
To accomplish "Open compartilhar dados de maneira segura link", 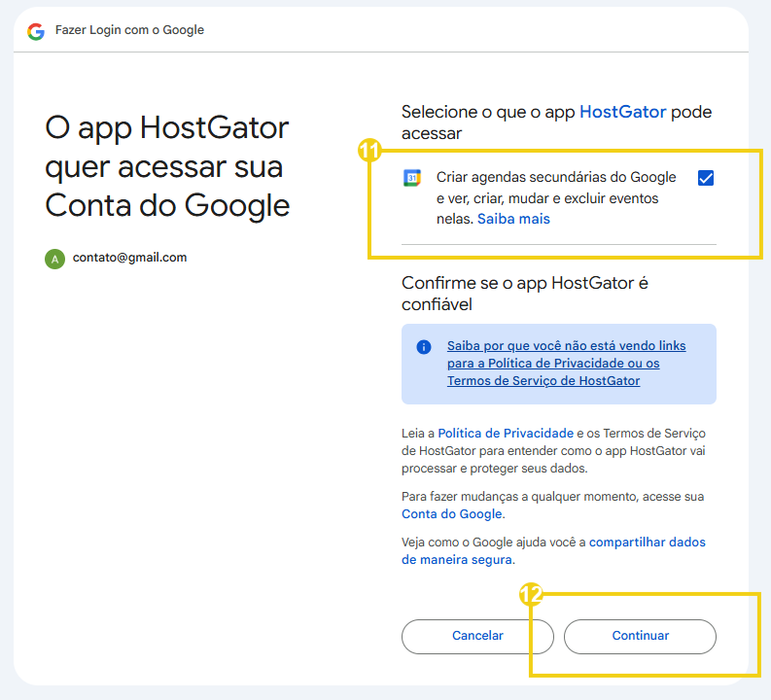I will point(553,551).
